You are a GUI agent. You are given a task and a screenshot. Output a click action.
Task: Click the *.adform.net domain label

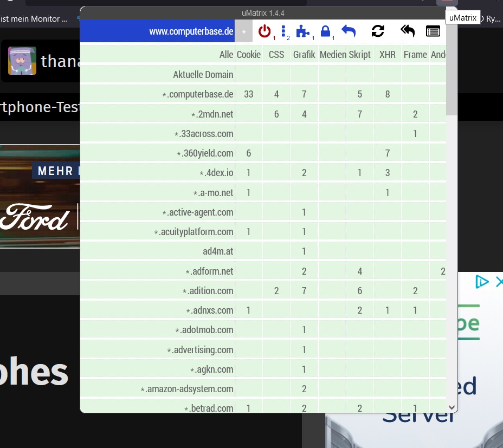coord(209,271)
